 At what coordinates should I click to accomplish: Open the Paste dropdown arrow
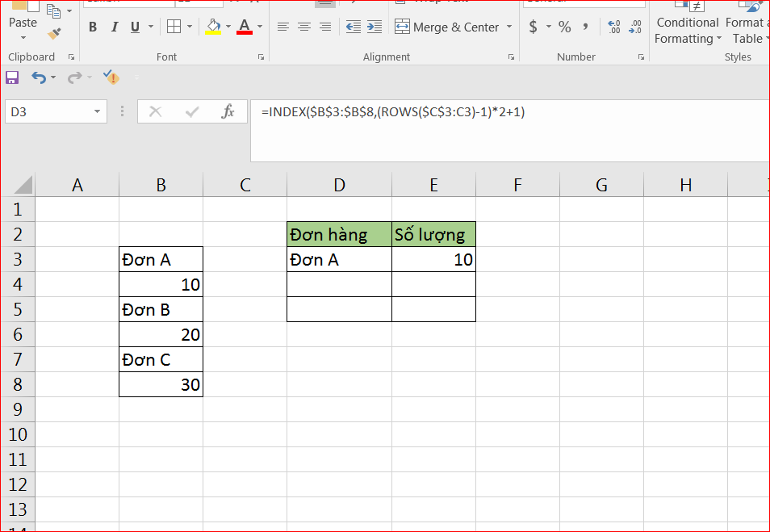(x=23, y=37)
